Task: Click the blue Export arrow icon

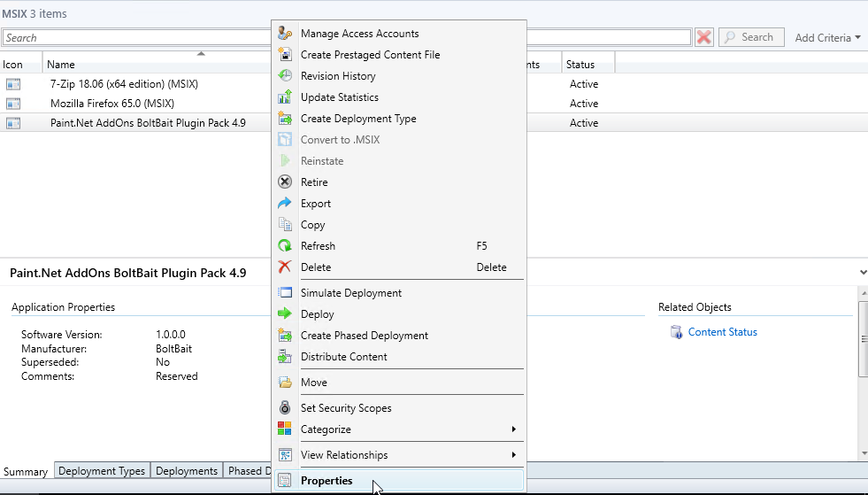Action: coord(284,204)
